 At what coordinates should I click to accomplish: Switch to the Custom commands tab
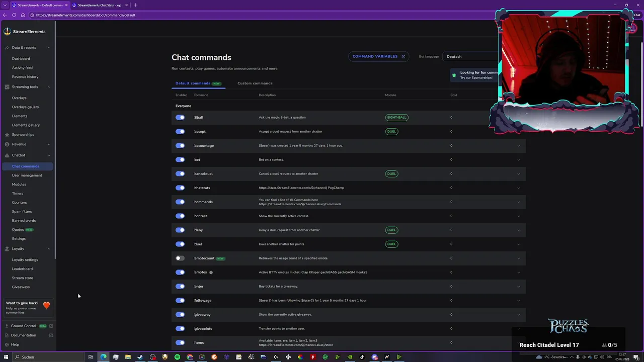[x=255, y=83]
